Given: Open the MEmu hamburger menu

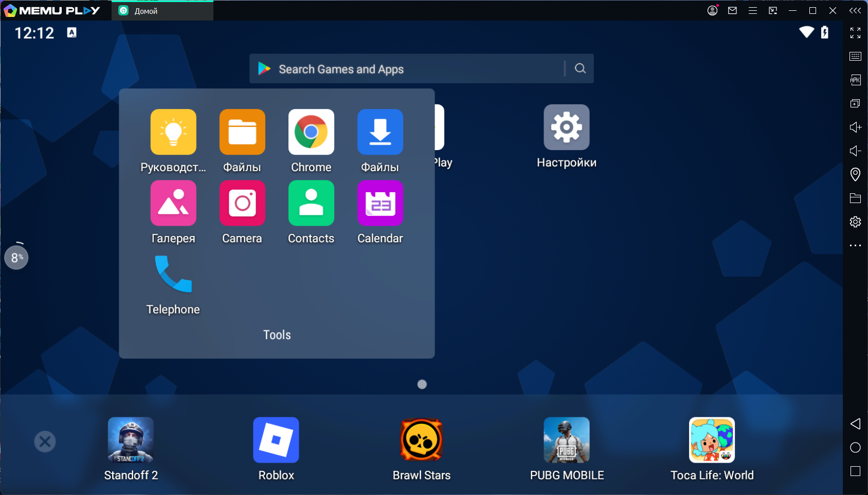Looking at the screenshot, I should pos(752,11).
